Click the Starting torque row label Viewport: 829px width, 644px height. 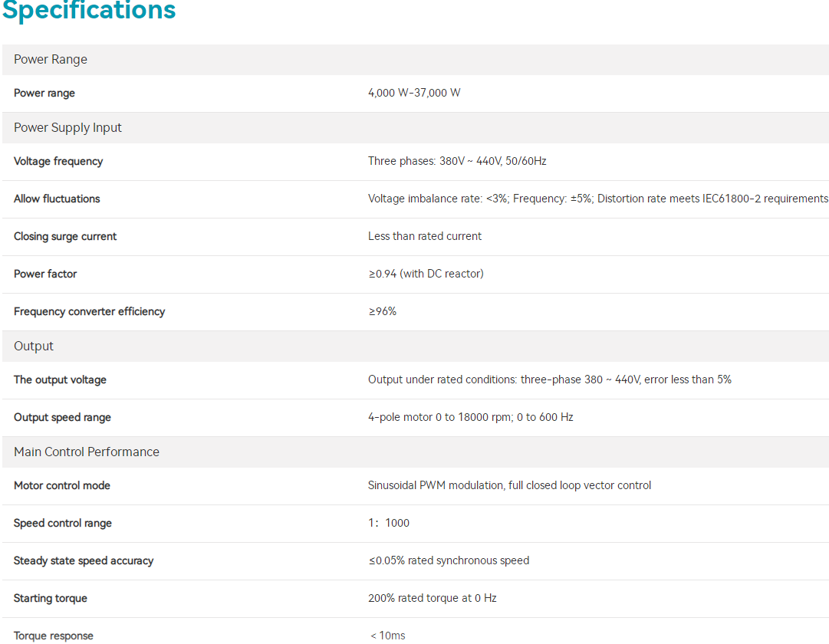[51, 599]
